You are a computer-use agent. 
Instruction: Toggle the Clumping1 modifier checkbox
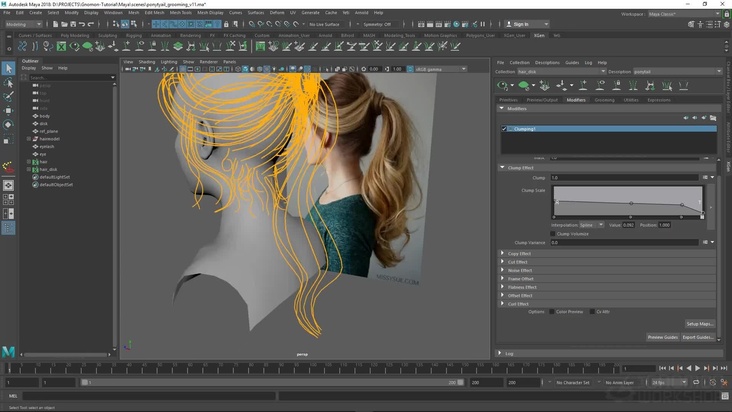coord(504,129)
